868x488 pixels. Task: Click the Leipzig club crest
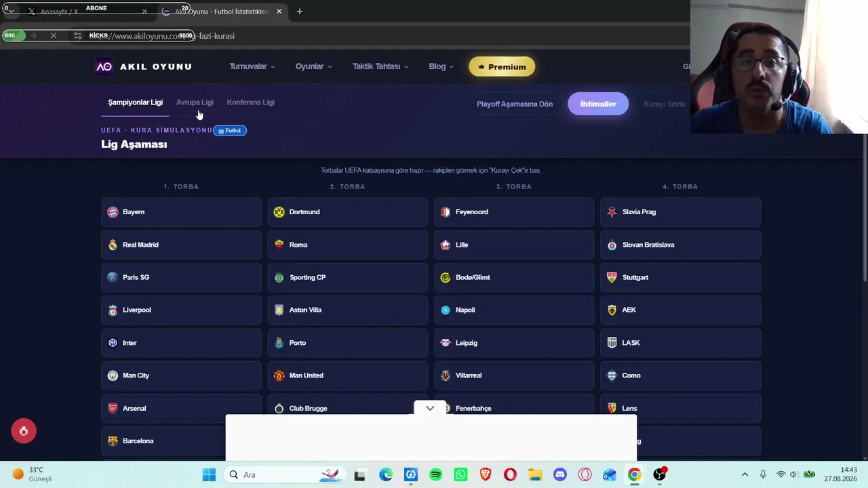click(445, 343)
